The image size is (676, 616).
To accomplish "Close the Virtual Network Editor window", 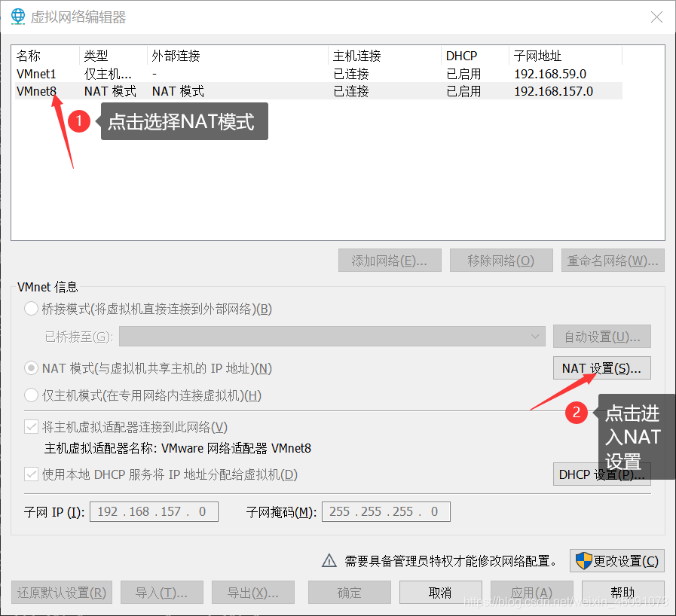I will [656, 17].
